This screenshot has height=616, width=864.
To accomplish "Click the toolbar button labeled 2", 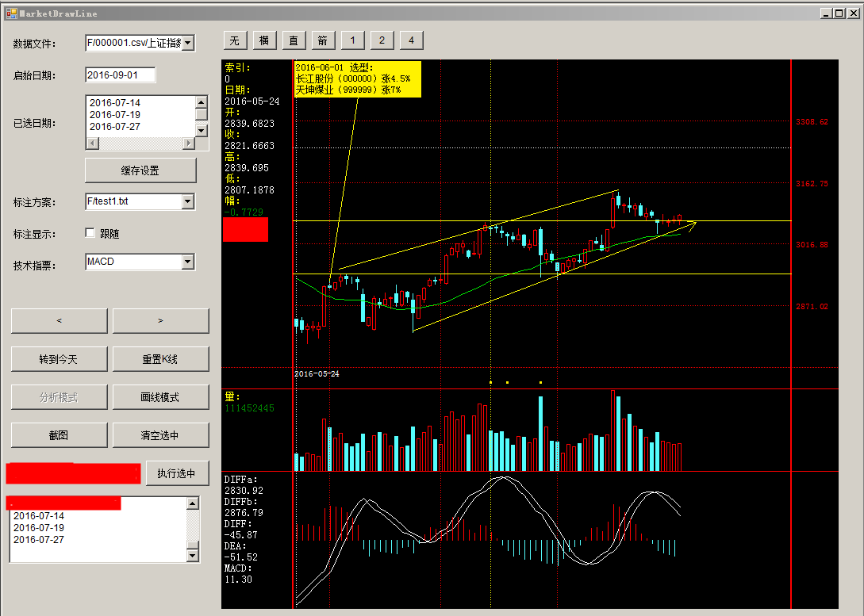I will [382, 40].
